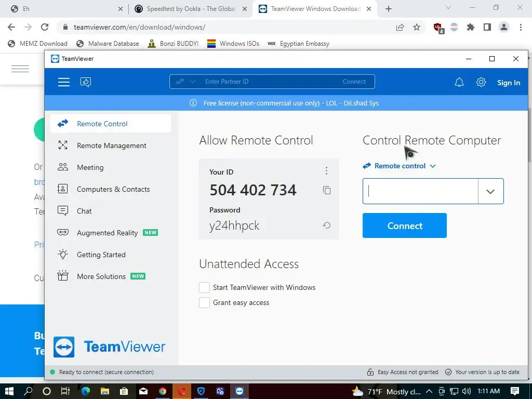
Task: Open taskbar search
Action: click(28, 391)
